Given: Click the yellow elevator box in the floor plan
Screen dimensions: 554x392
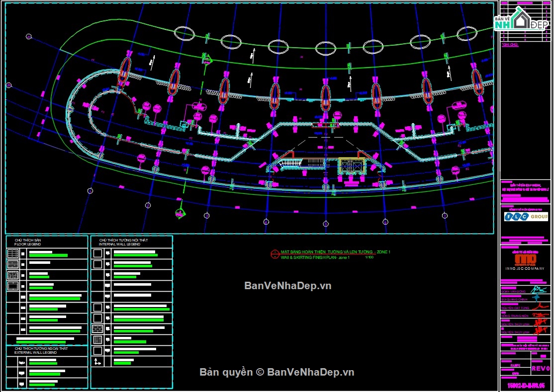Looking at the screenshot, I should click(352, 165).
